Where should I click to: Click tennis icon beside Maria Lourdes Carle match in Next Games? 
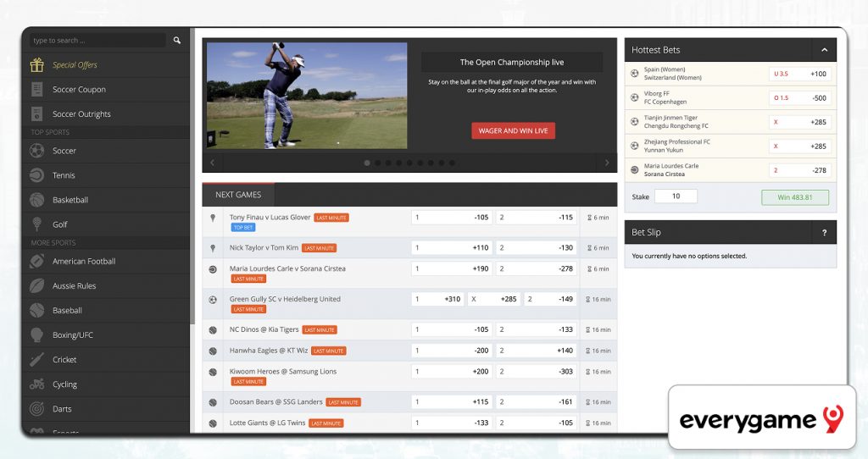[x=213, y=269]
